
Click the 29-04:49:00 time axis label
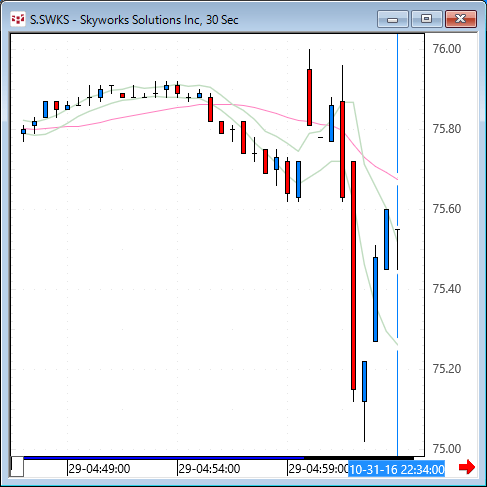99,469
